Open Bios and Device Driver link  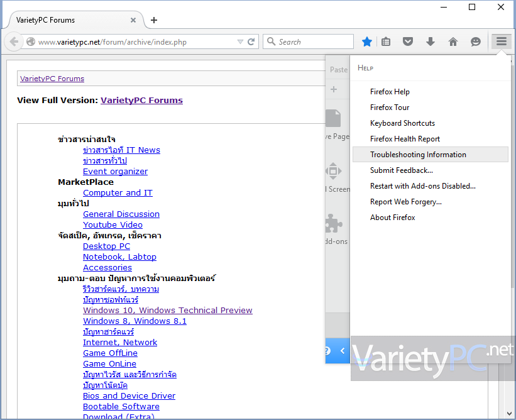coord(129,396)
